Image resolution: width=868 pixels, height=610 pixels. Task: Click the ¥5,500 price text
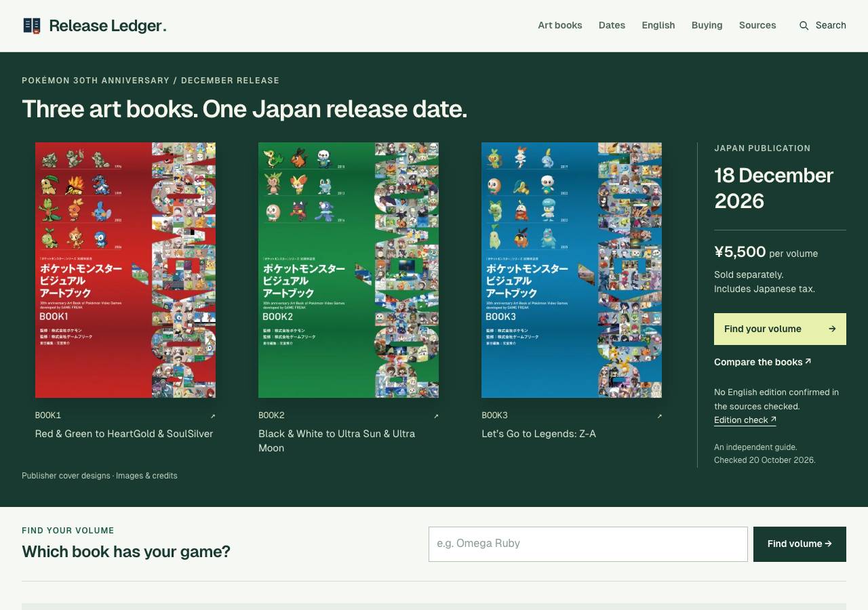tap(740, 252)
